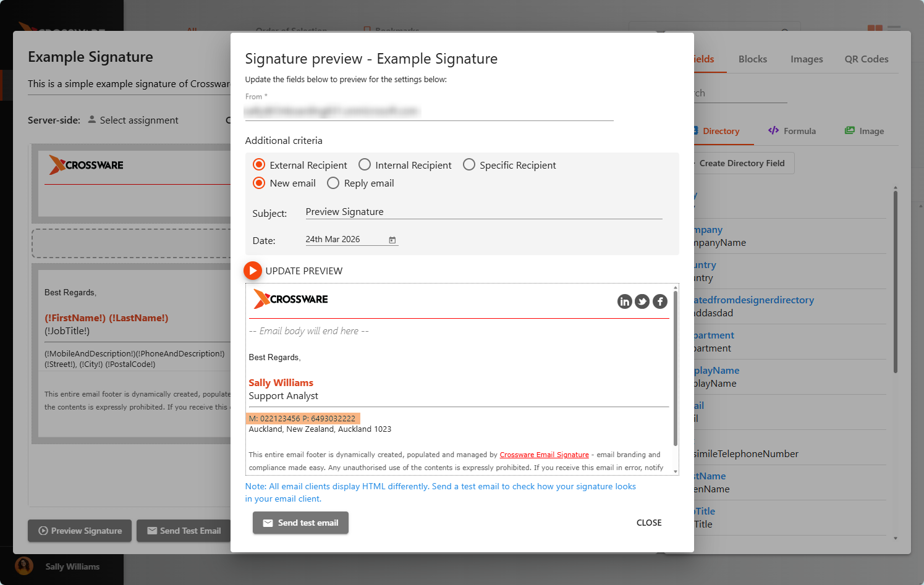The image size is (924, 585).
Task: Click the LinkedIn icon in signature preview
Action: (624, 301)
